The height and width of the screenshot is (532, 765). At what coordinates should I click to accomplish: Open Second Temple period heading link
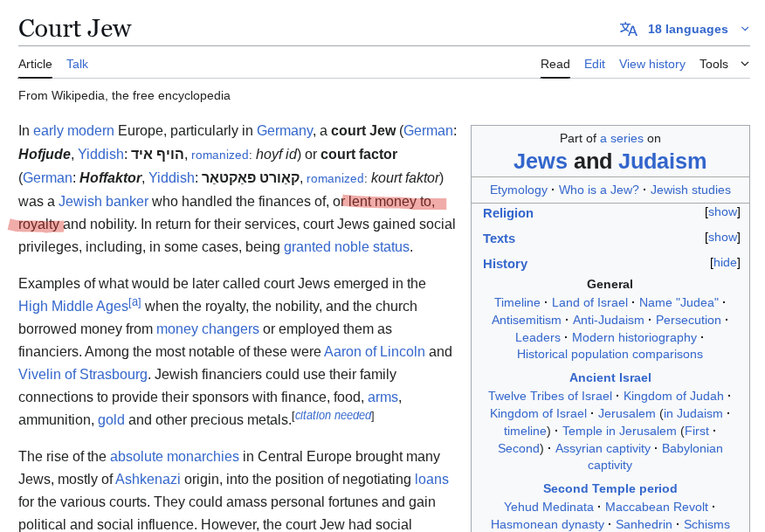[610, 488]
